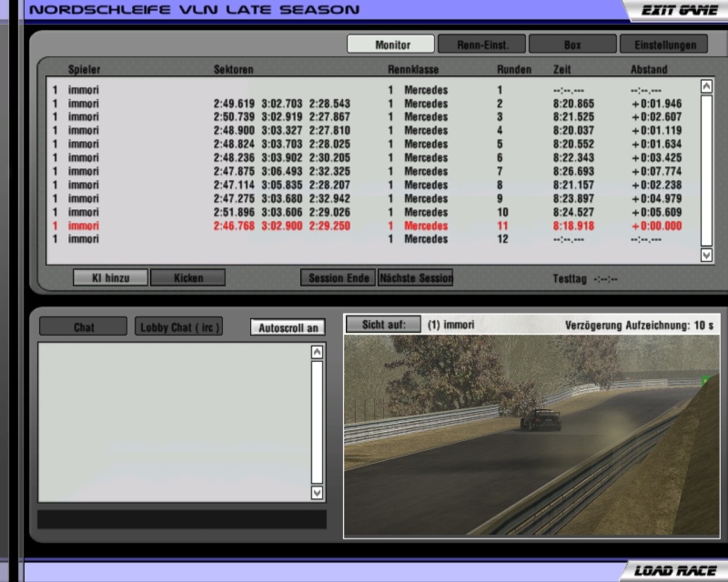This screenshot has width=728, height=582.
Task: Open the Sicht auf view selector
Action: (383, 325)
